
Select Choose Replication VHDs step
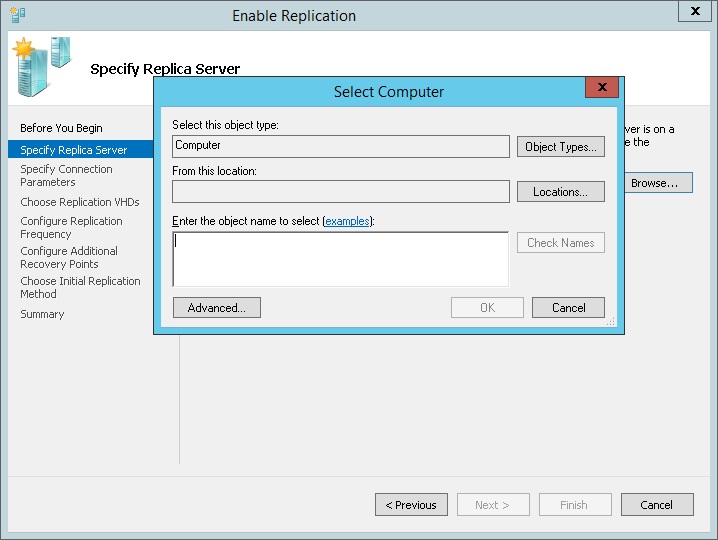(x=80, y=202)
